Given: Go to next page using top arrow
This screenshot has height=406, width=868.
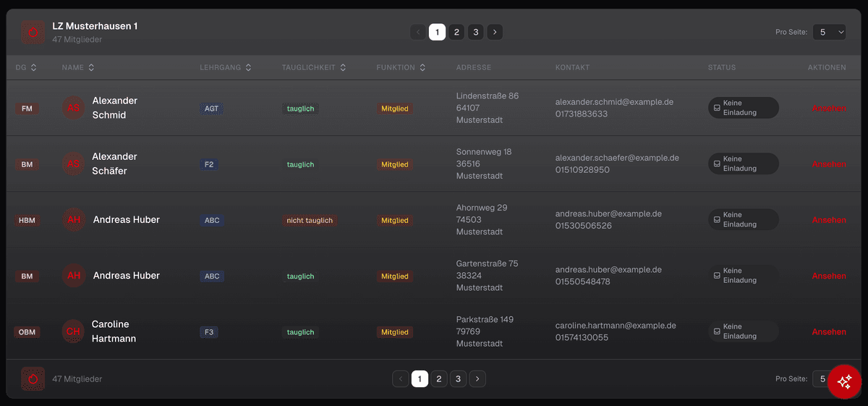Looking at the screenshot, I should click(x=494, y=32).
